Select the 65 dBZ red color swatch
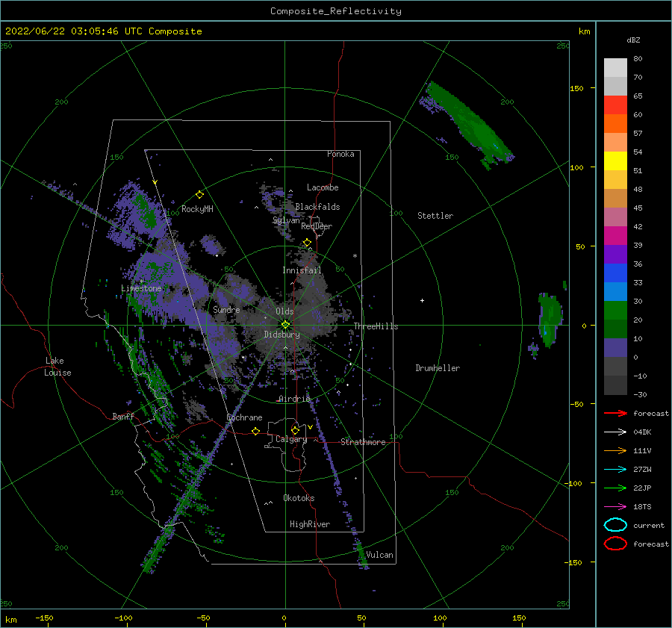672x628 pixels. [x=615, y=105]
